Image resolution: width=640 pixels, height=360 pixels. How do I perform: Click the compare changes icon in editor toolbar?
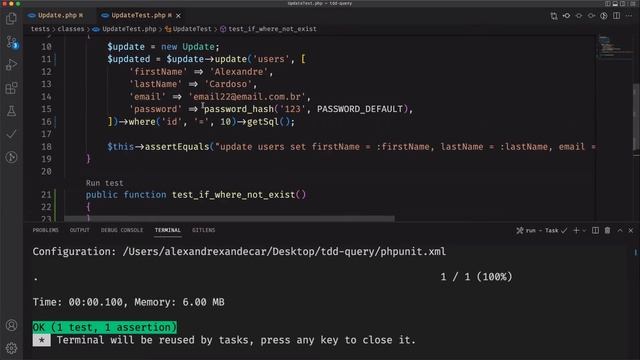tap(554, 16)
